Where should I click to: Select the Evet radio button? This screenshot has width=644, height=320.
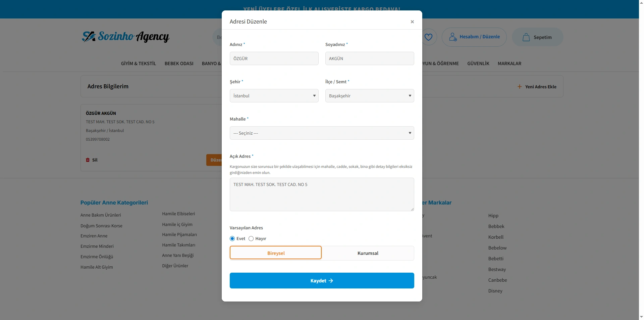(232, 239)
